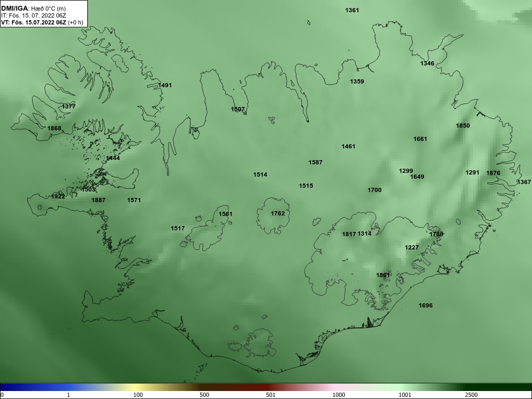This screenshot has width=532, height=399.
Task: Click the 1000 tick label on the legend
Action: point(339,395)
